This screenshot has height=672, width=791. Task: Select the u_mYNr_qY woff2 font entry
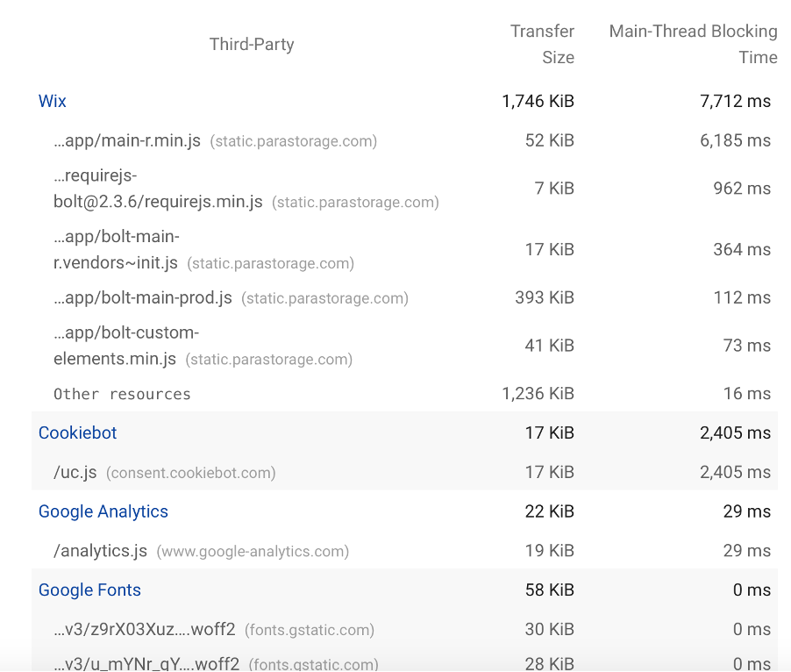point(216,663)
